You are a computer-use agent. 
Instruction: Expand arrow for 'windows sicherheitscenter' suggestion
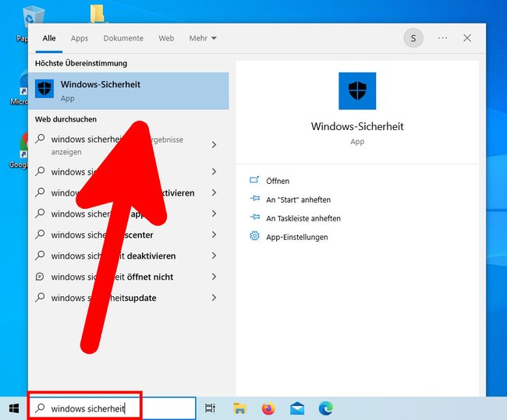[214, 235]
